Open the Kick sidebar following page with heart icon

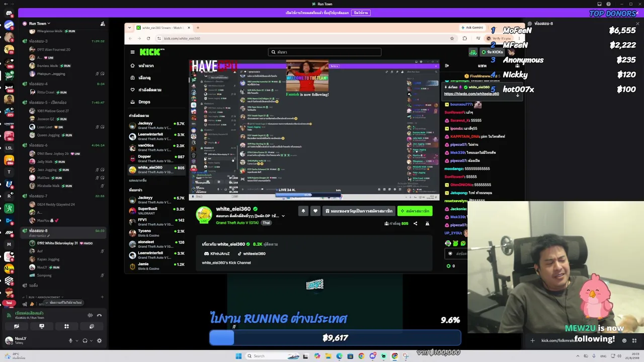(x=145, y=90)
